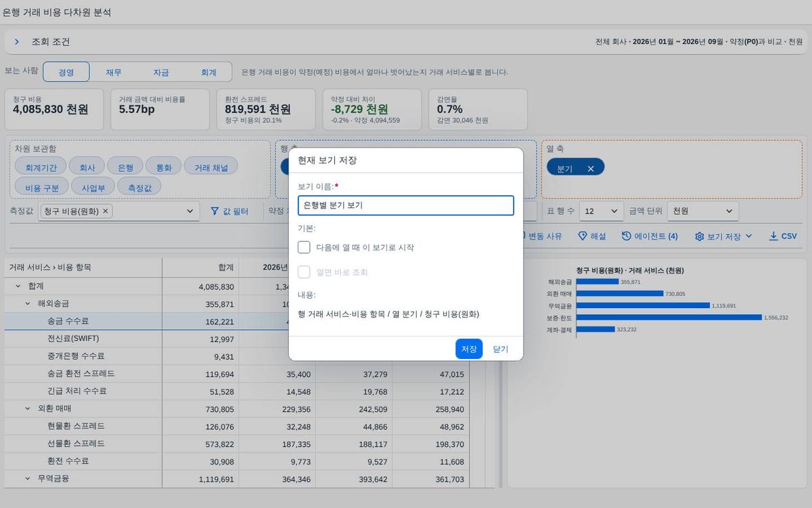Focus the 보기 이름 input field
Screen dimensions: 812x508
click(406, 205)
